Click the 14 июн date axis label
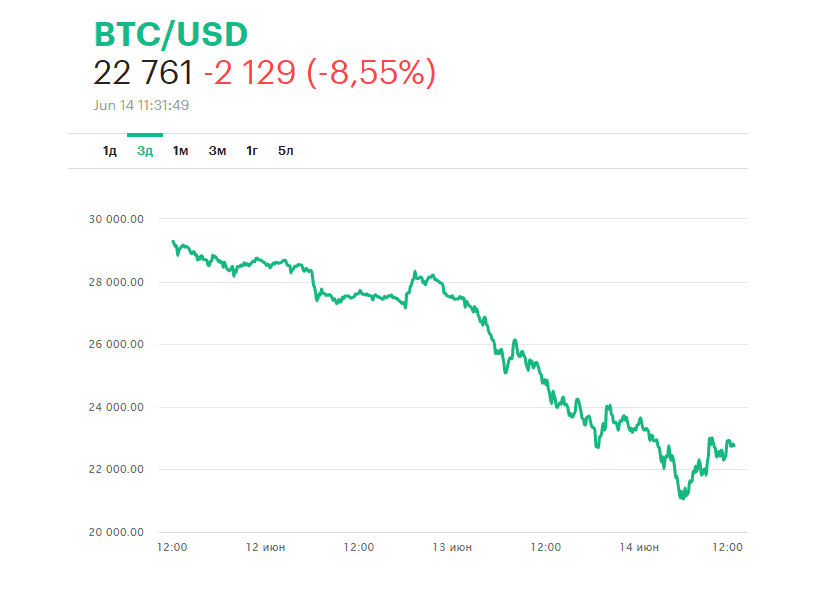This screenshot has width=819, height=592. (x=639, y=547)
